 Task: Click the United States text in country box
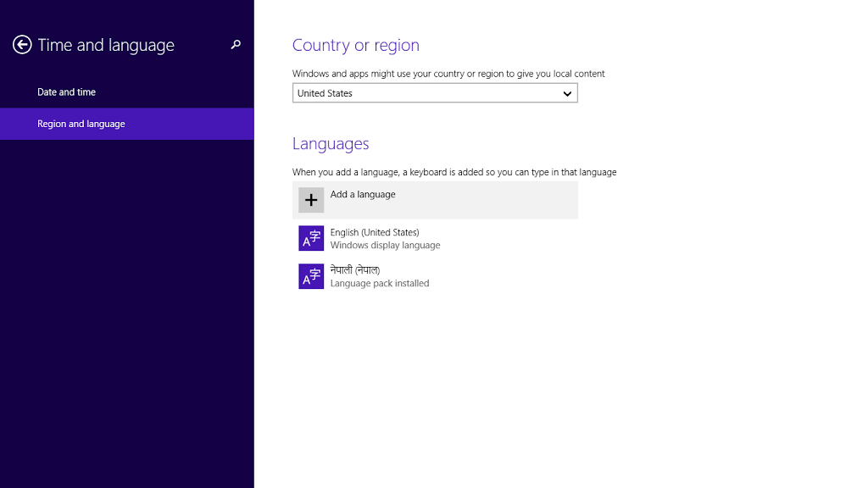click(x=325, y=93)
